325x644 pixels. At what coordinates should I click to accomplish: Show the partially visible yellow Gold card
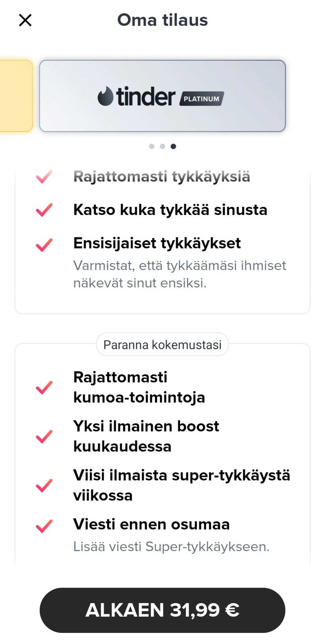point(15,96)
